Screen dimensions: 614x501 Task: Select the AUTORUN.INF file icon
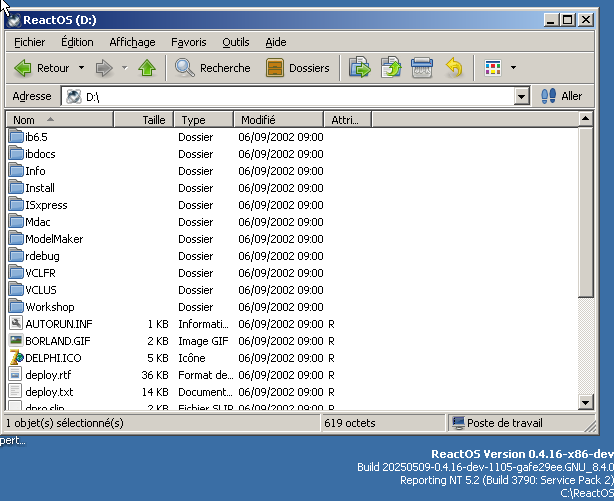click(x=16, y=324)
